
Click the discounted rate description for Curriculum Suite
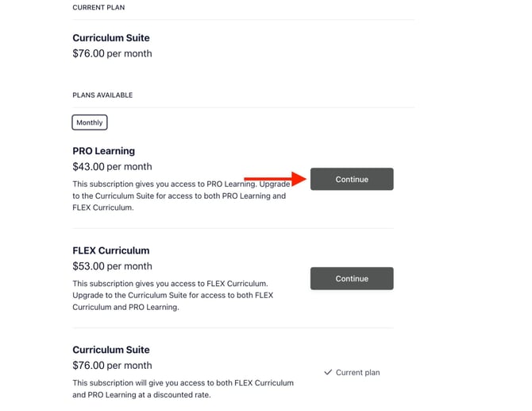coord(183,389)
